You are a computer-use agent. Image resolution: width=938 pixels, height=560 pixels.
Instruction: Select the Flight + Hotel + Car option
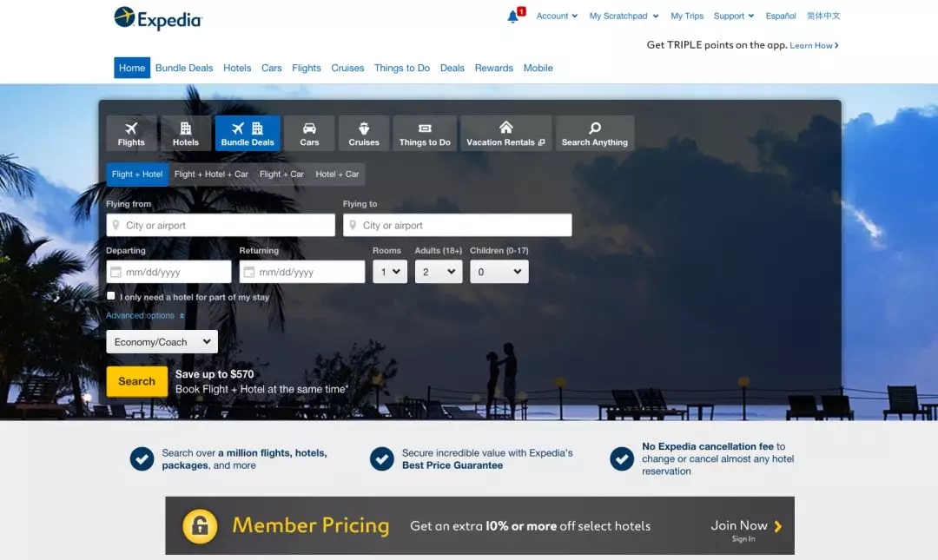tap(211, 175)
